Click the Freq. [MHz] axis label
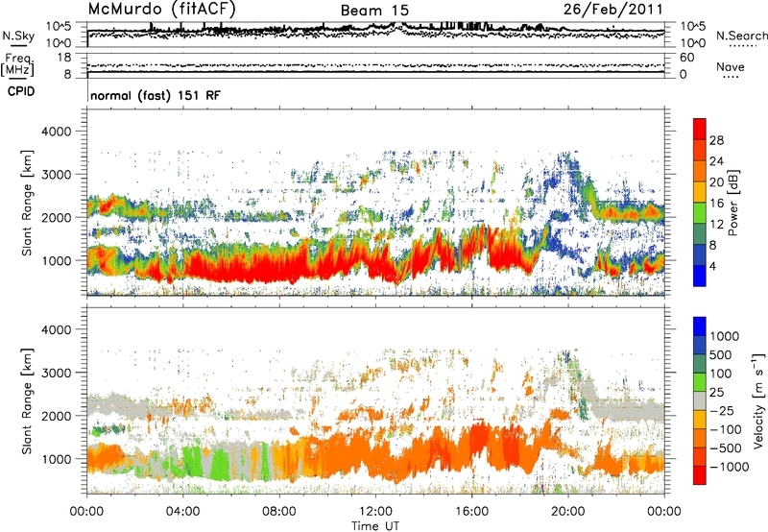 pyautogui.click(x=17, y=64)
